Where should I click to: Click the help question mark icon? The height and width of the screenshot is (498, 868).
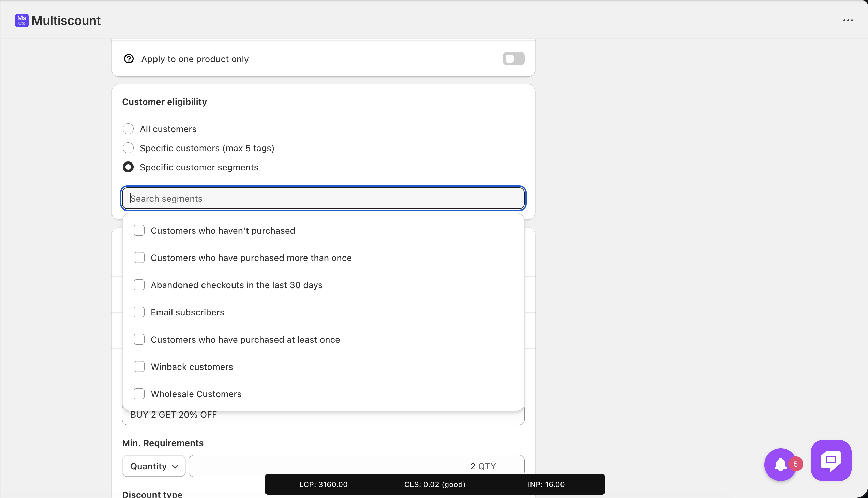[129, 59]
